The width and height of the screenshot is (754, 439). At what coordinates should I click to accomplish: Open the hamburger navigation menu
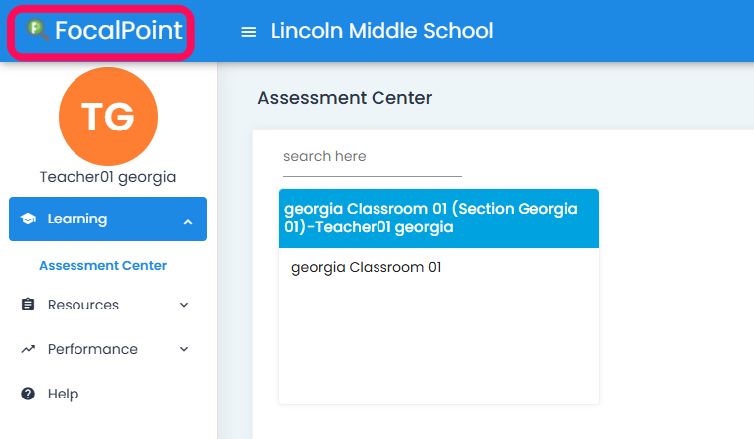tap(249, 32)
